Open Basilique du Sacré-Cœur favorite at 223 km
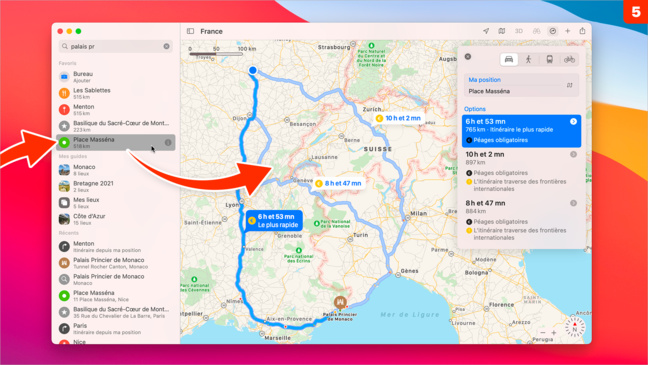648x365 pixels. tap(116, 126)
